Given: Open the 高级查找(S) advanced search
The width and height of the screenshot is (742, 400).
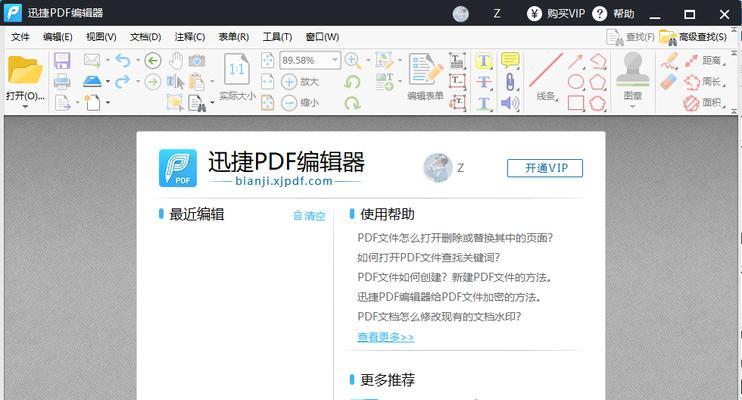Looking at the screenshot, I should [x=693, y=37].
